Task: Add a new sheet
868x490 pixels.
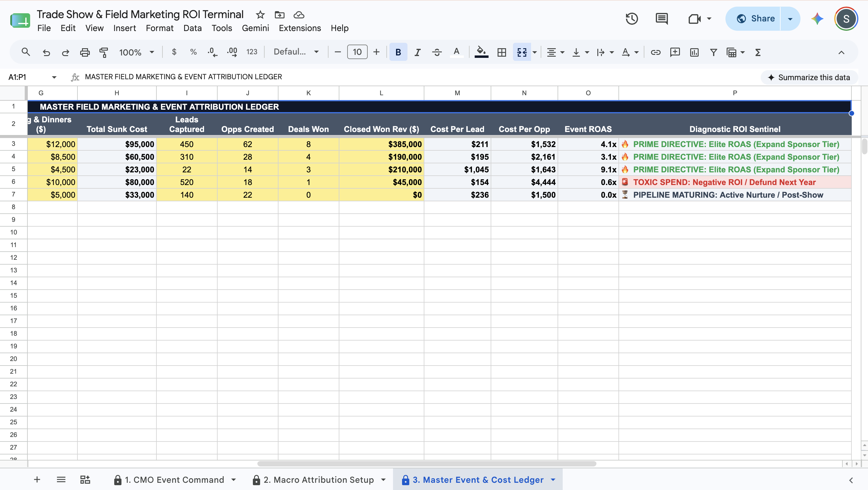Action: pyautogui.click(x=37, y=479)
